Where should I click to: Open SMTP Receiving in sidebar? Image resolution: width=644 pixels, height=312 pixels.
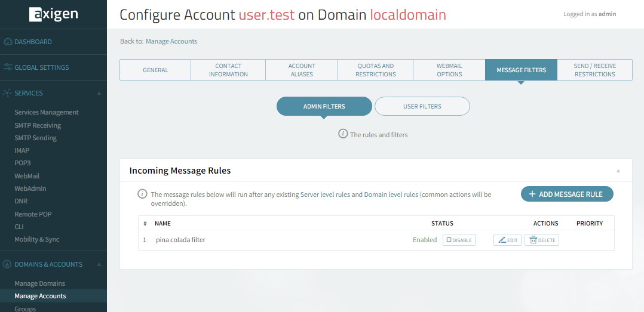coord(38,125)
